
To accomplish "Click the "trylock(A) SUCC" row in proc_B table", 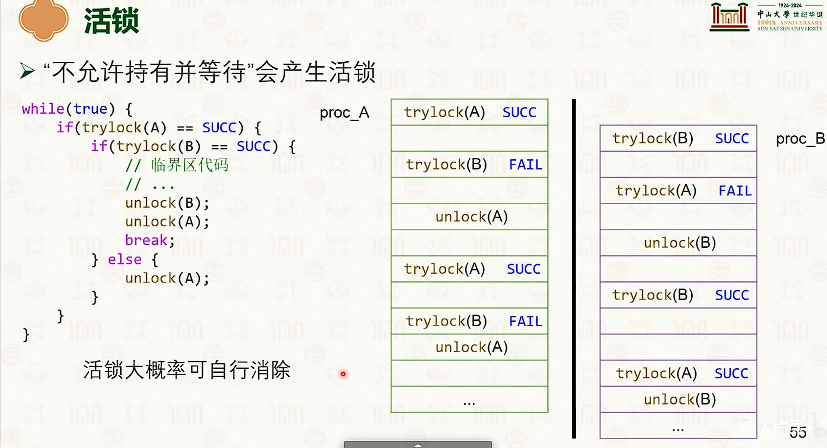I will 678,374.
